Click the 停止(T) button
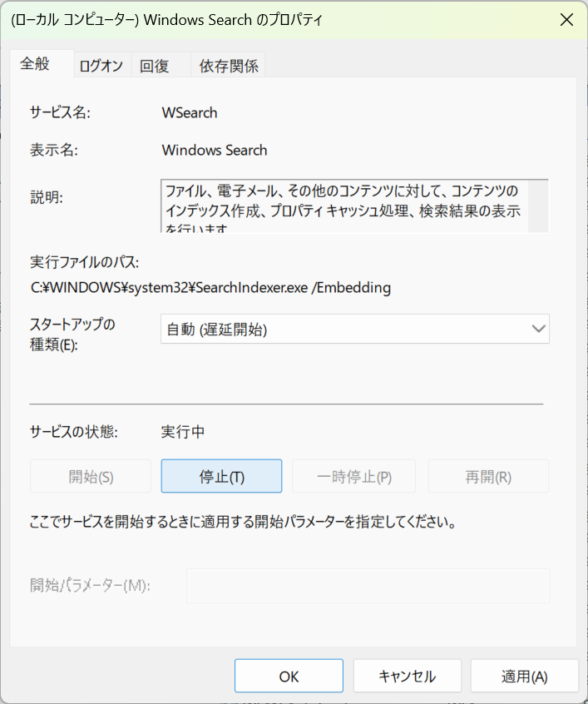588x704 pixels. click(221, 476)
